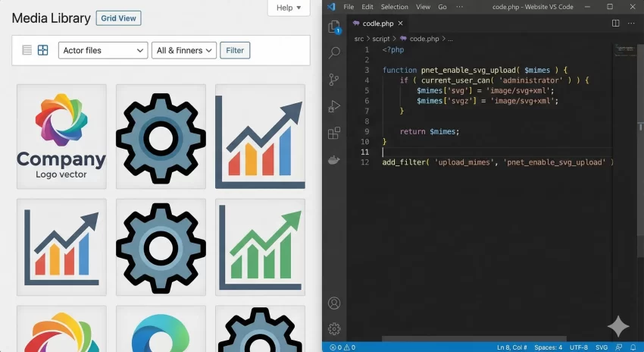The image size is (644, 352).
Task: Open the View menu
Action: click(x=423, y=7)
